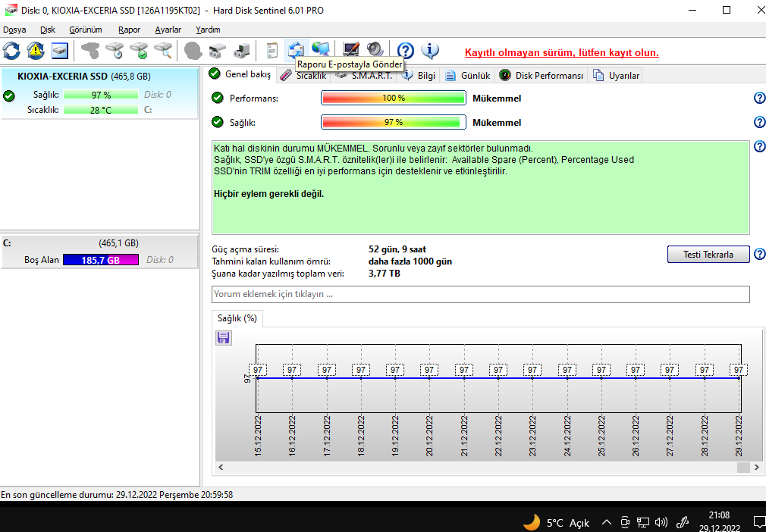Click the Sağlık 97 % bar in main panel
Image resolution: width=766 pixels, height=532 pixels.
394,122
